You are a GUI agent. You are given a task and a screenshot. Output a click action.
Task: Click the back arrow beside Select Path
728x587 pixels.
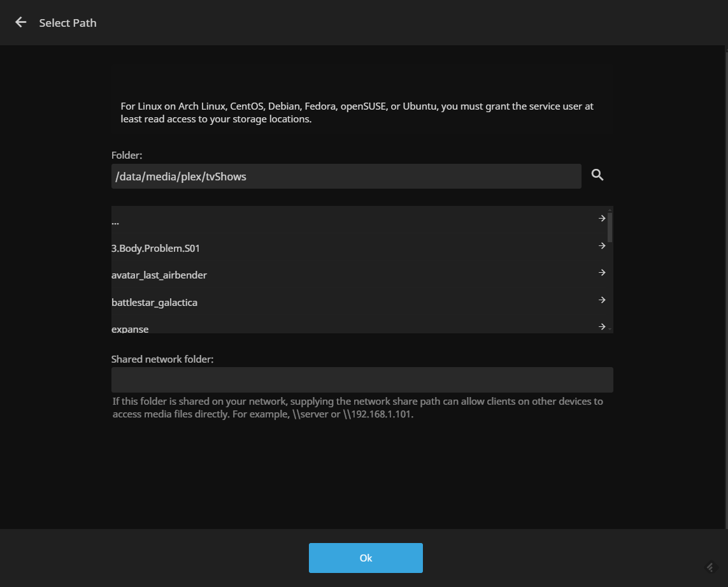click(21, 22)
